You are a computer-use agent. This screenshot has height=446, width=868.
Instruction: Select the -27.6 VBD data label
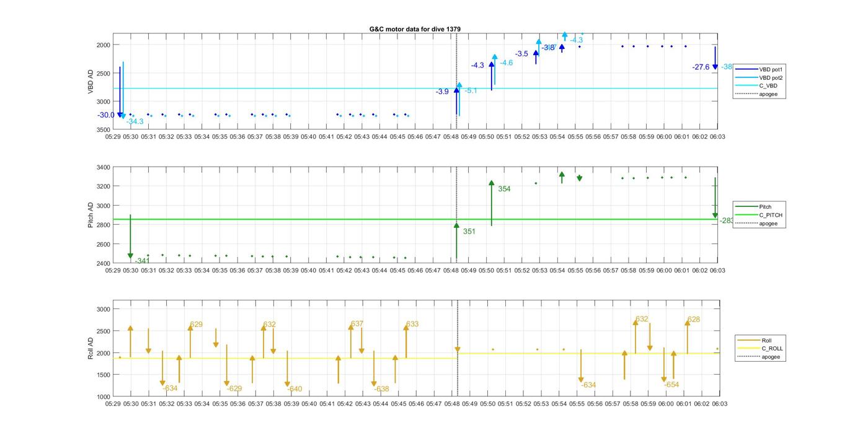point(701,67)
